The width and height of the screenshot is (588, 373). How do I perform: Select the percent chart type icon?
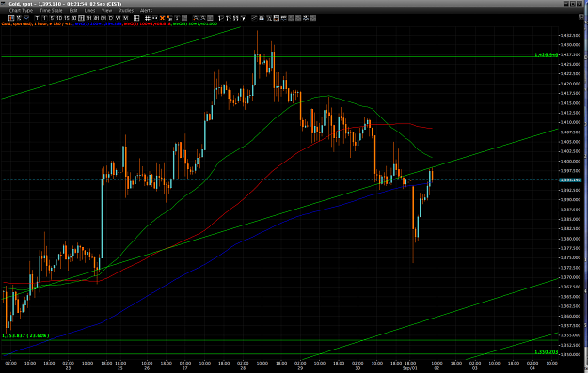(x=19, y=18)
